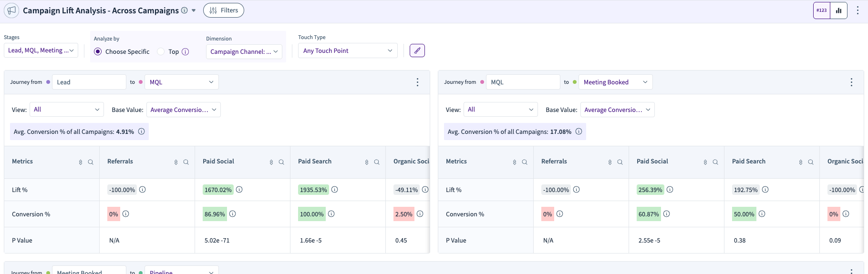Open Base Value dropdown in Lead to MQL panel

click(x=184, y=110)
